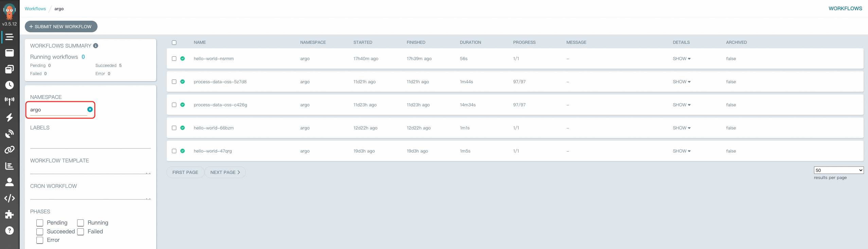
Task: Open Cron Workflows clock icon
Action: tap(10, 85)
